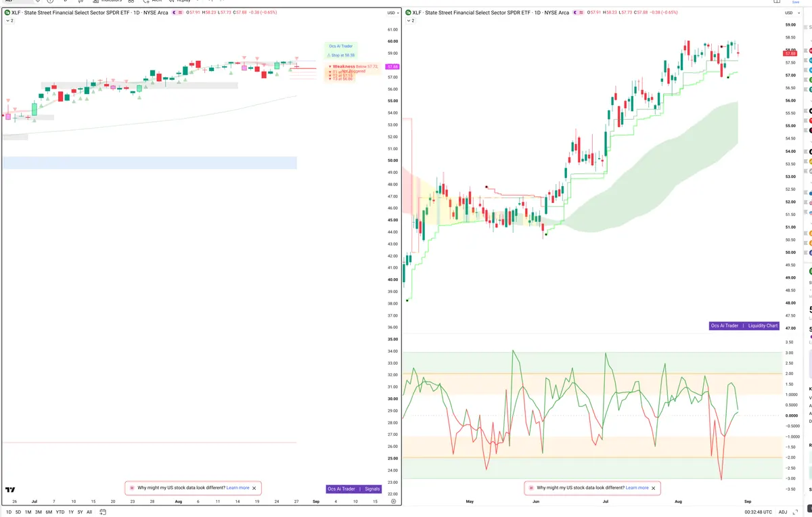Click the 0.0000 level on oscillator scale

790,415
